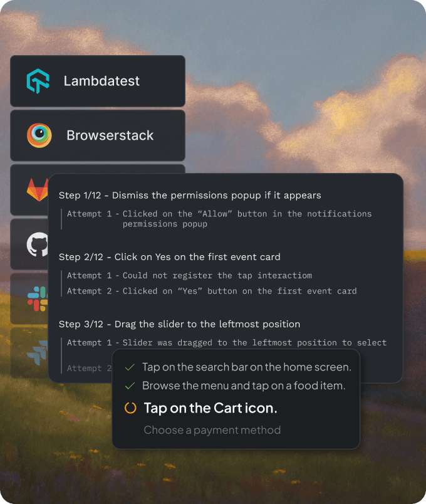Image resolution: width=426 pixels, height=504 pixels.
Task: Select the Tap on the Cart icon step
Action: click(x=210, y=408)
